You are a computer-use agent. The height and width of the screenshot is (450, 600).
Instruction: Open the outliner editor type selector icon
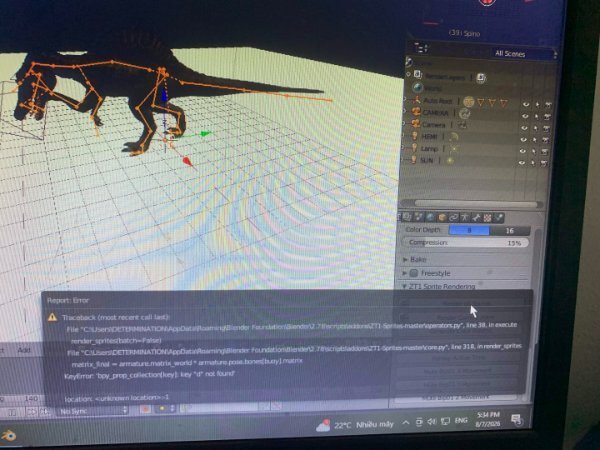point(421,48)
